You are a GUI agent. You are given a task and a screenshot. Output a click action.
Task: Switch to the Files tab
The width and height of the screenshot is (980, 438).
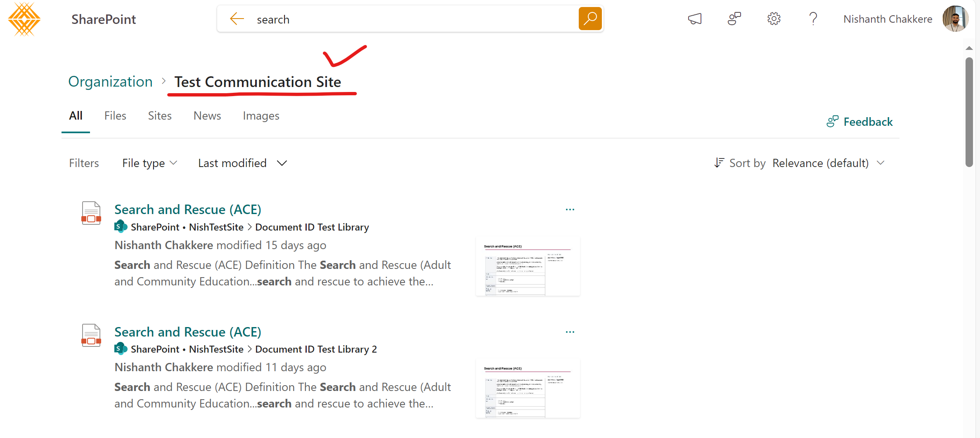pyautogui.click(x=115, y=116)
